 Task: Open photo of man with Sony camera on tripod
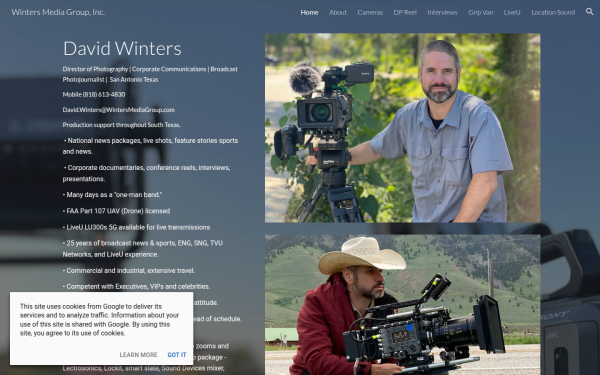point(403,128)
